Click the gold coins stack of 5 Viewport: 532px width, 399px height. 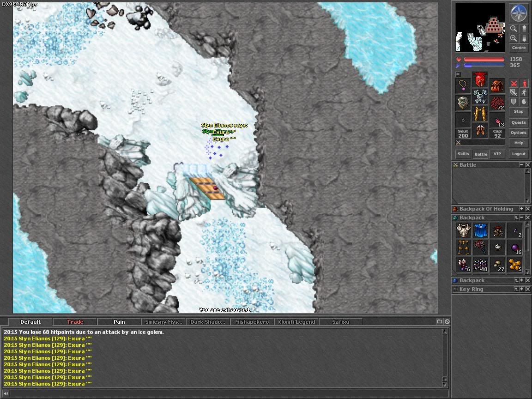click(x=515, y=265)
